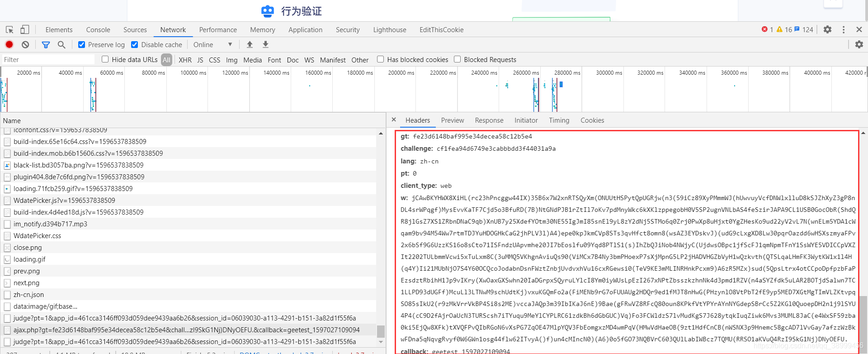Export HAR file with download arrow
The height and width of the screenshot is (354, 868).
265,44
